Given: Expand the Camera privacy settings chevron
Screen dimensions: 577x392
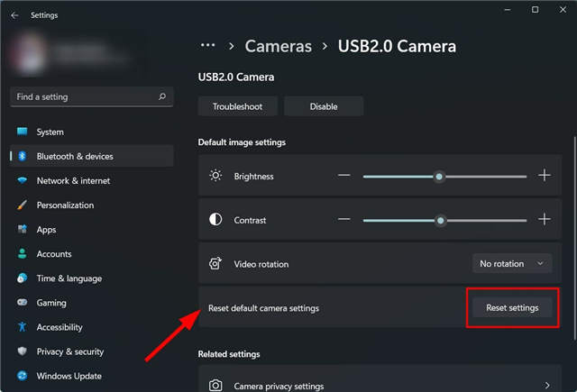Looking at the screenshot, I should [x=547, y=386].
